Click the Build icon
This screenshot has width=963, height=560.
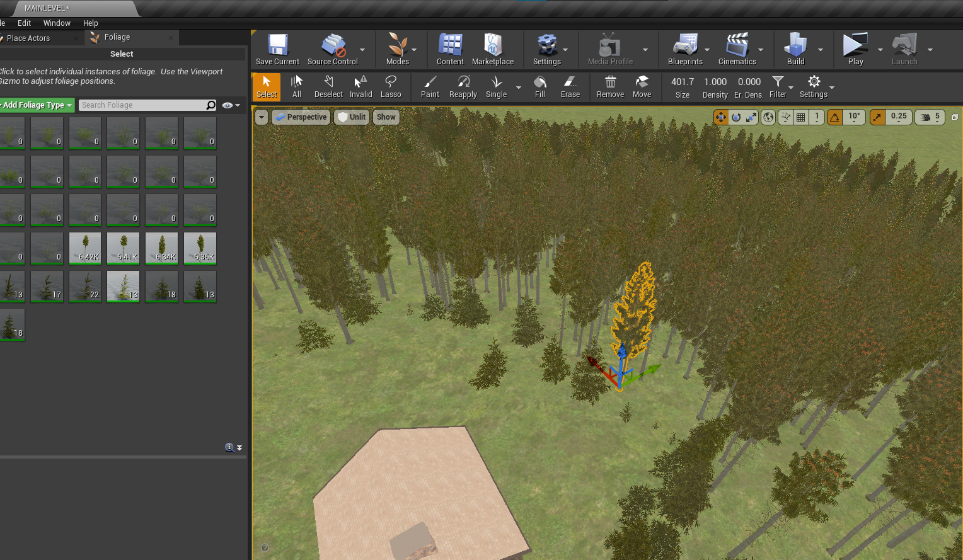click(x=795, y=45)
